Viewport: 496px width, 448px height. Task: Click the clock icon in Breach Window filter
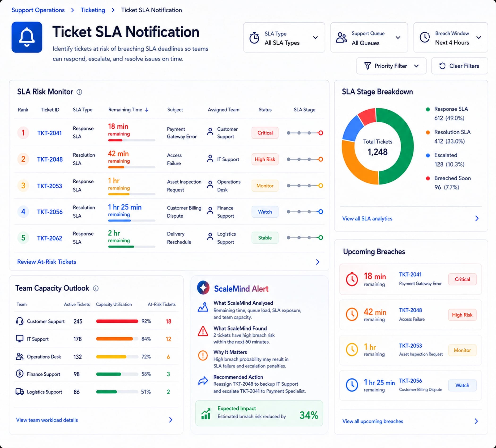[425, 37]
